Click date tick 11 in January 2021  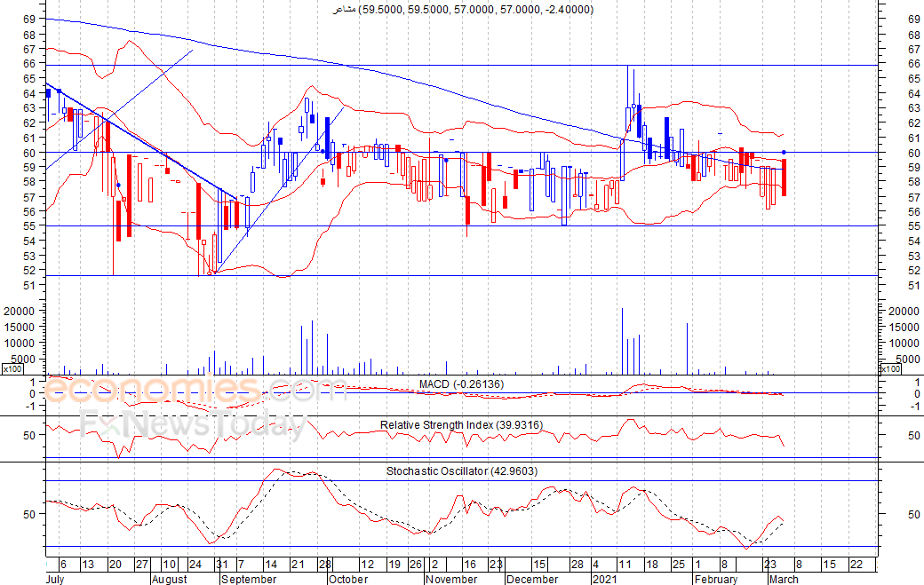pos(625,565)
